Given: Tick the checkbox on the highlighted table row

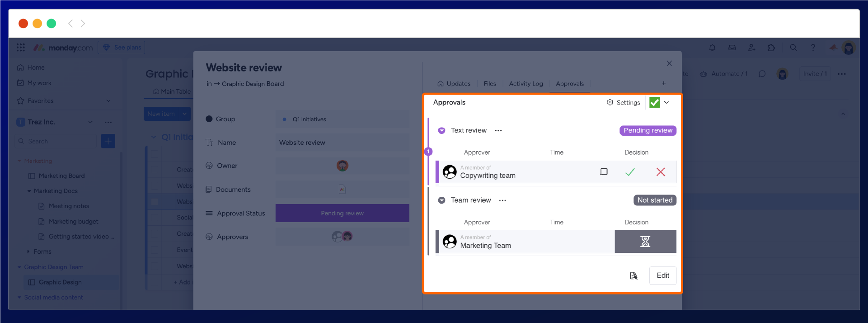Looking at the screenshot, I should point(155,202).
